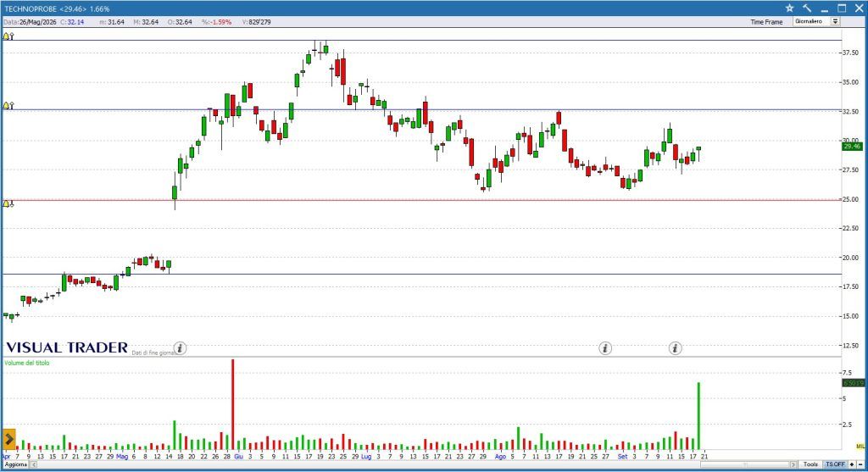The height and width of the screenshot is (472, 868).
Task: Click the 37.50 price axis label
Action: tap(850, 53)
